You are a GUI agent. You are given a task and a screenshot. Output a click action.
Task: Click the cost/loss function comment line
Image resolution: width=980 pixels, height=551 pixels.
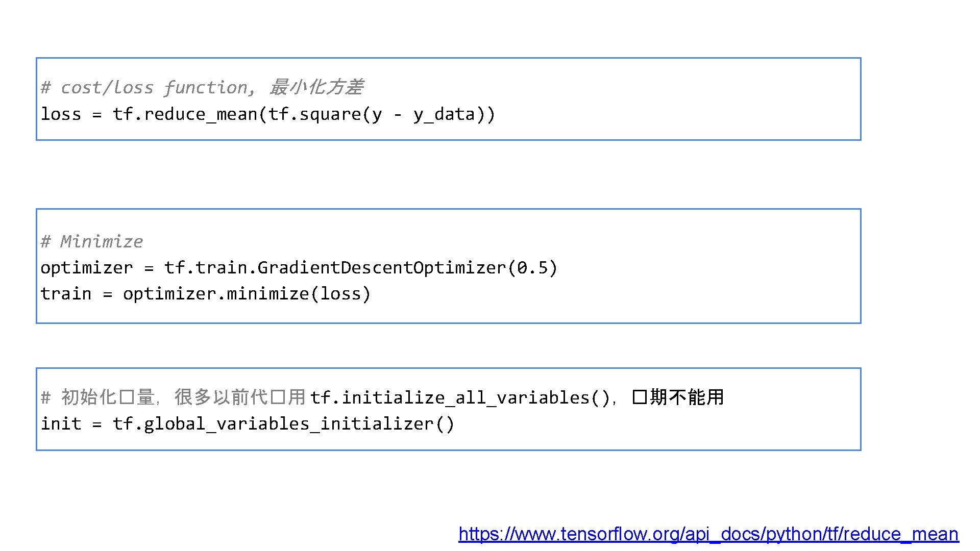click(x=202, y=88)
